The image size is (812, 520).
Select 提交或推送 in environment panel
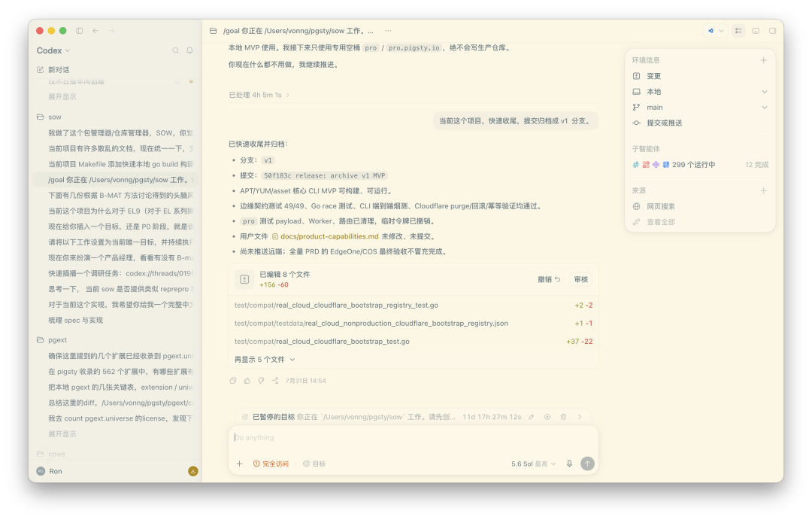point(700,123)
